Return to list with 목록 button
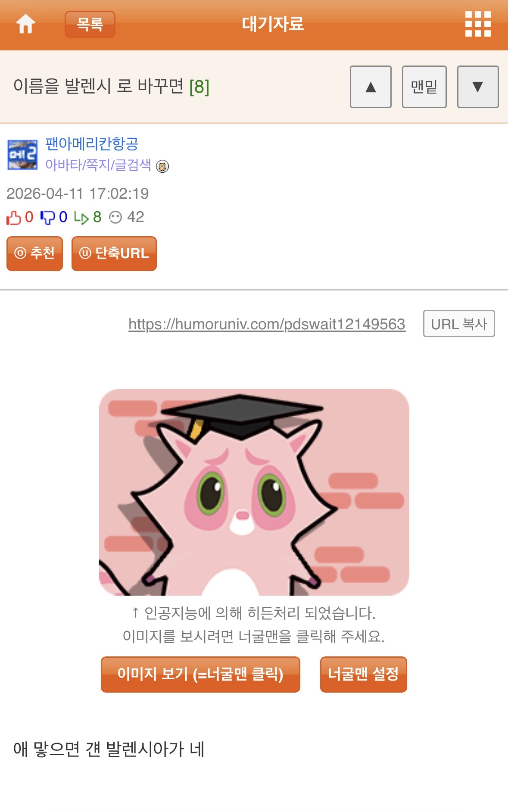The image size is (508, 812). [90, 24]
